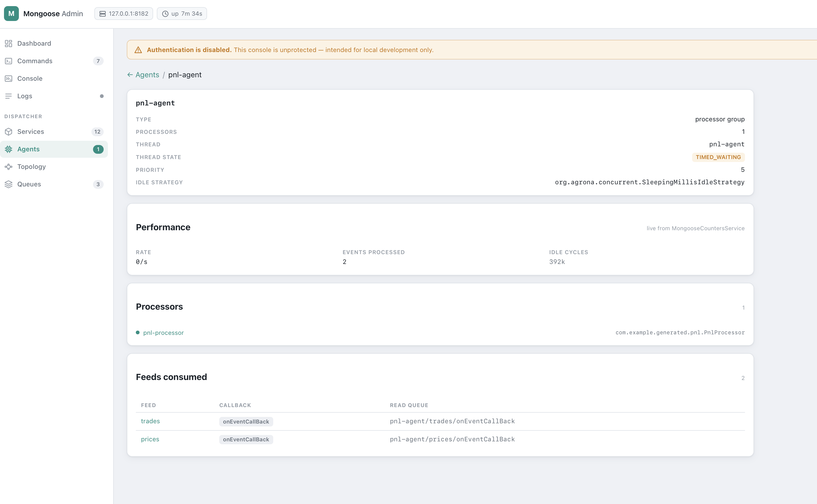Click the Queues layers icon

(9, 184)
